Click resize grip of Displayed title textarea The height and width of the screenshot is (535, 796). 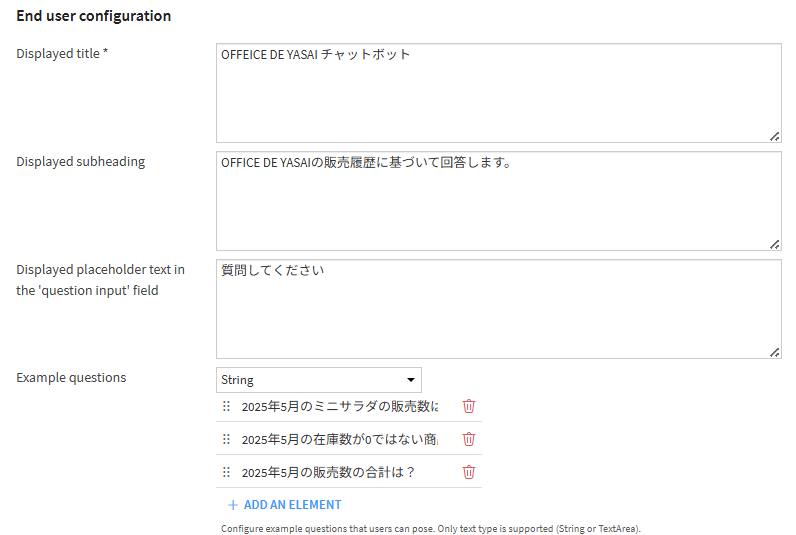pyautogui.click(x=774, y=137)
